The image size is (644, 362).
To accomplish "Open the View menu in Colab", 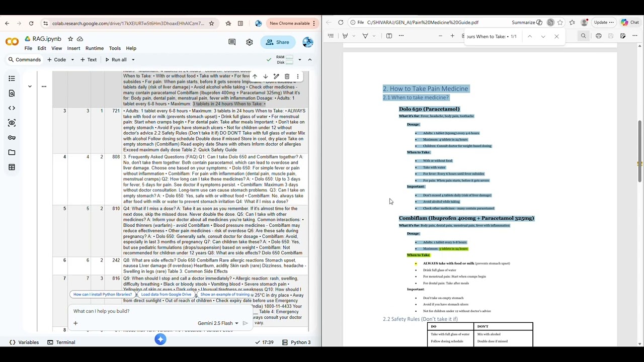I will (x=56, y=48).
